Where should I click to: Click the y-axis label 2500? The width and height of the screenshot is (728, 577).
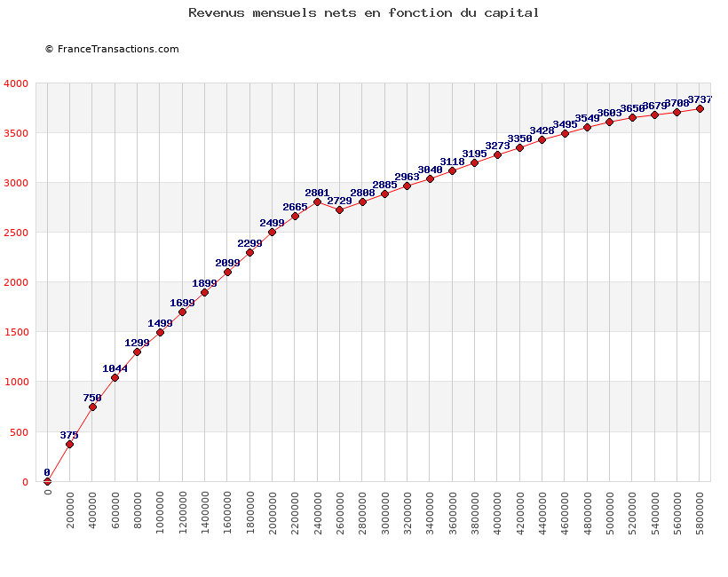point(16,233)
